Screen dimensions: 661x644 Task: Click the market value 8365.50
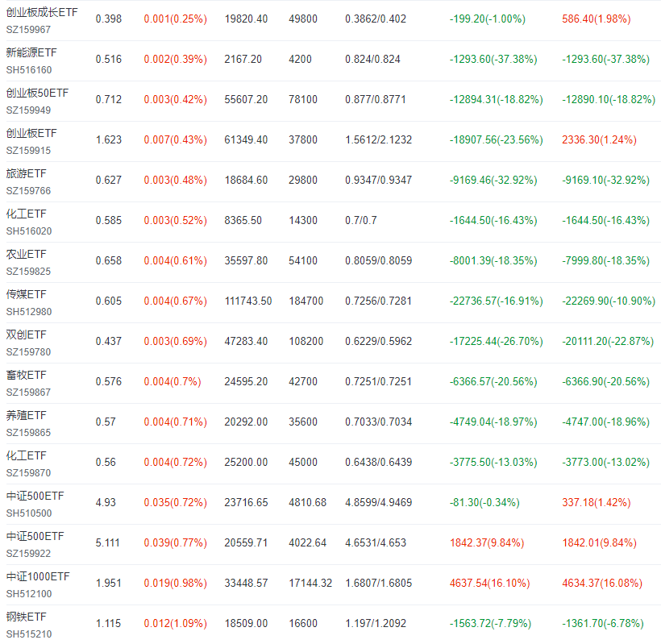(x=243, y=220)
